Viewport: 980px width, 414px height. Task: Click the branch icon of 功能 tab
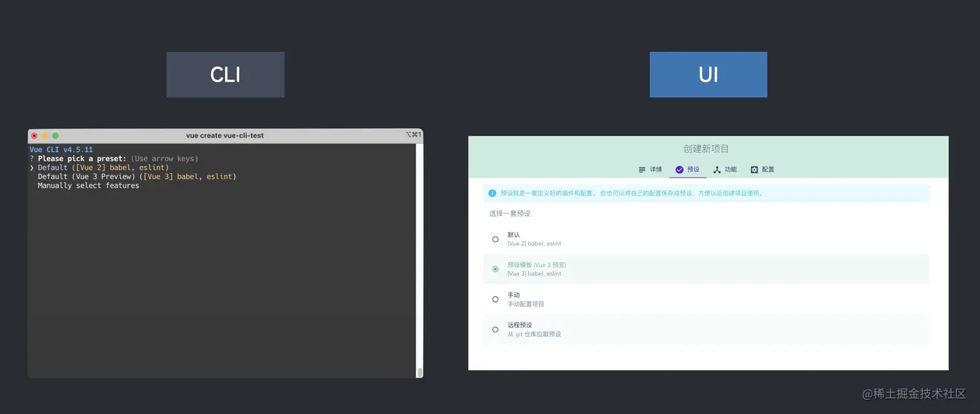(717, 170)
